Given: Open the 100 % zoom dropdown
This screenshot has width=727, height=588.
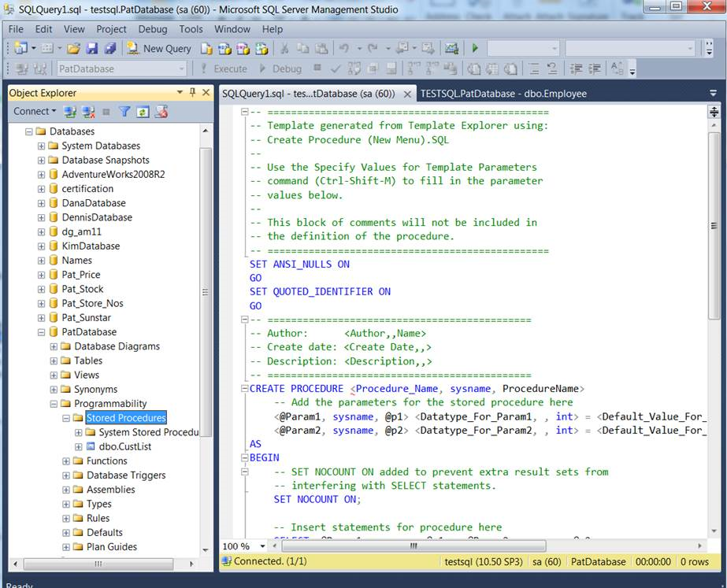Looking at the screenshot, I should coord(262,546).
